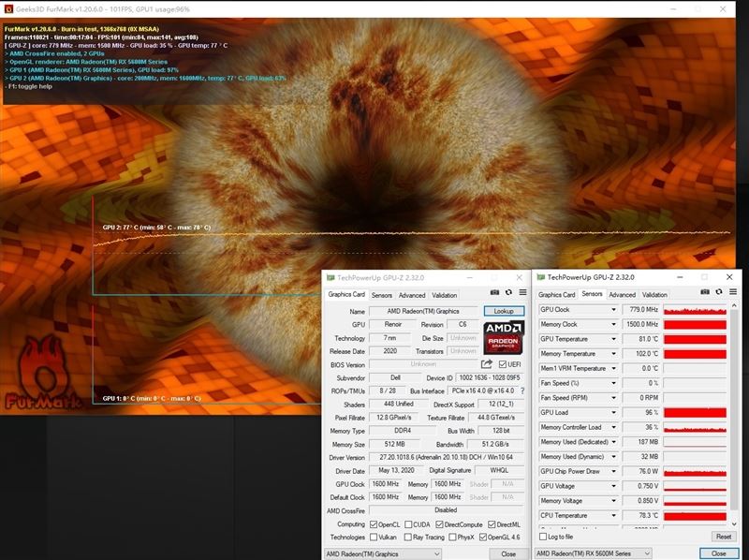749x560 pixels.
Task: Open the Memory Clock sensor dropdown arrow
Action: point(614,324)
